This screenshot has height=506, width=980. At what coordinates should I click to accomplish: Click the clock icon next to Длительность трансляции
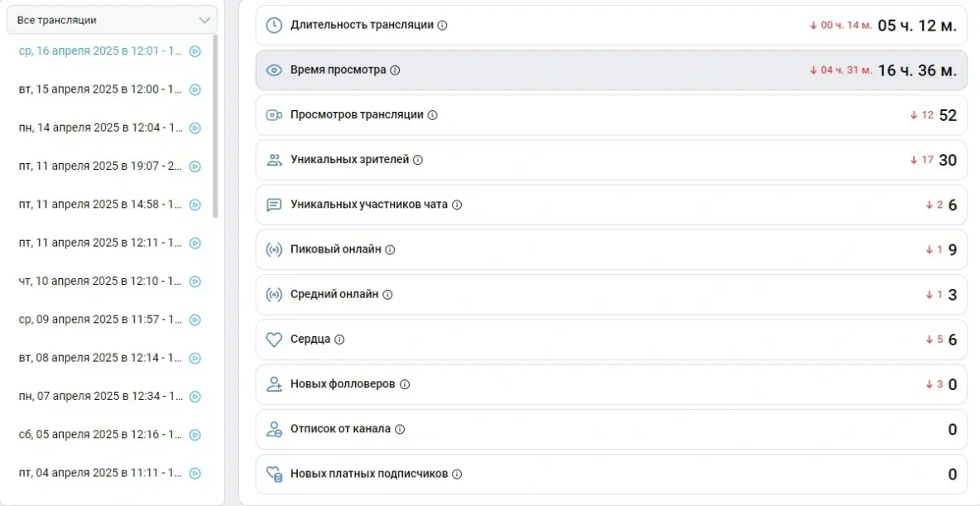click(274, 25)
